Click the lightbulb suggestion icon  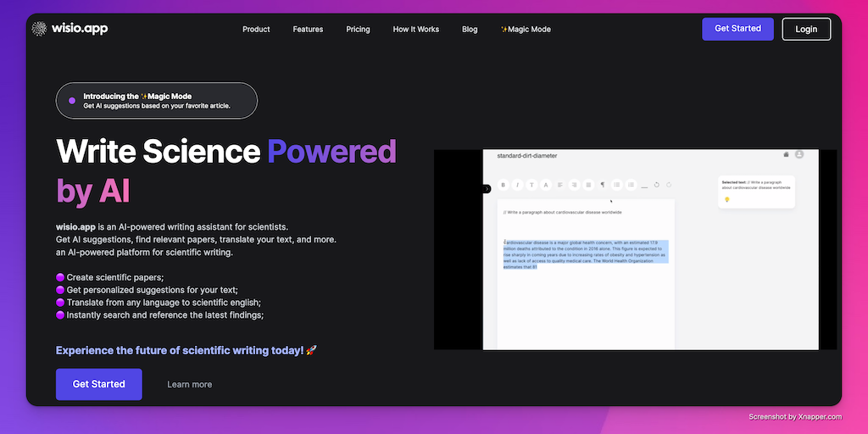point(726,200)
